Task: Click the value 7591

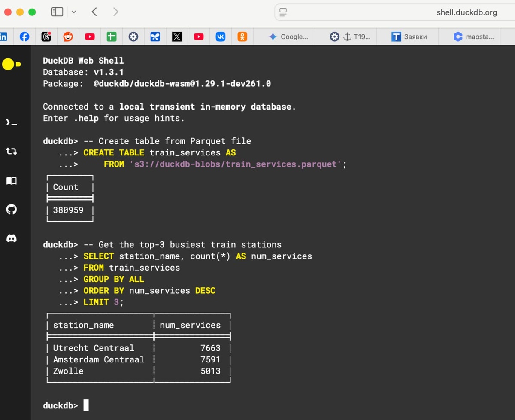Action: coord(210,360)
